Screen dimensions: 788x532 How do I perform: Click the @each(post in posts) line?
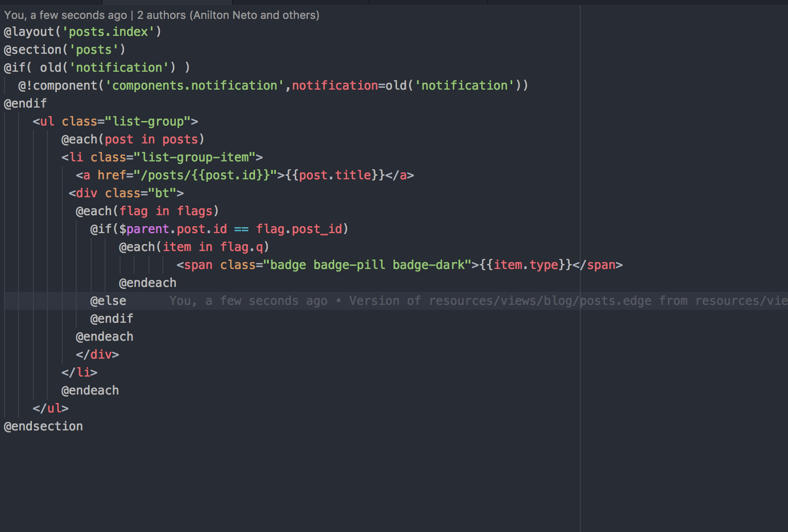(x=133, y=139)
